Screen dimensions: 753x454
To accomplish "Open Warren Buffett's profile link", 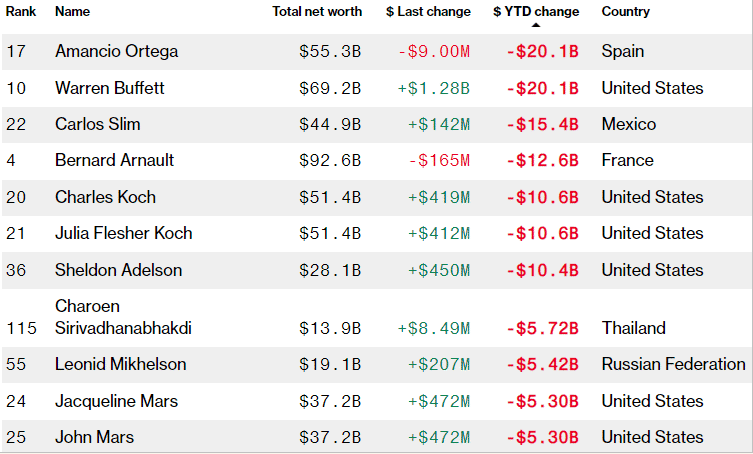I will tap(110, 88).
